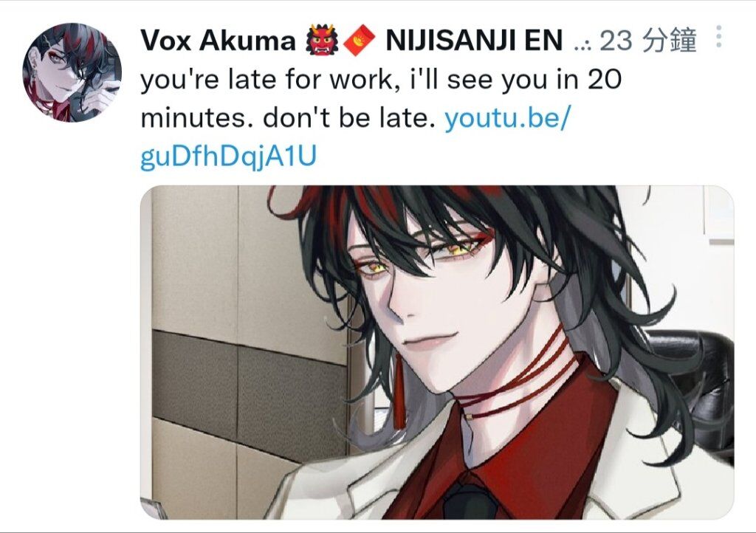756x533 pixels.
Task: Click the text "you're late for work"
Action: [267, 80]
